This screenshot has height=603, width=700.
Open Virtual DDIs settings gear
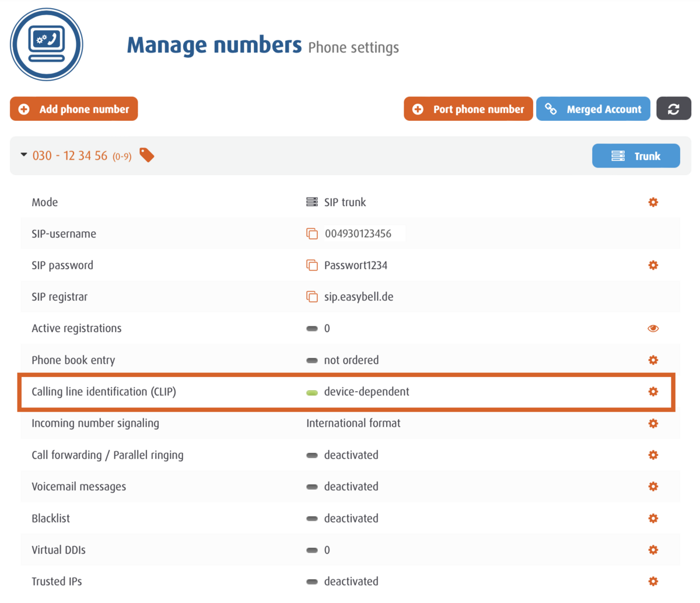tap(653, 550)
